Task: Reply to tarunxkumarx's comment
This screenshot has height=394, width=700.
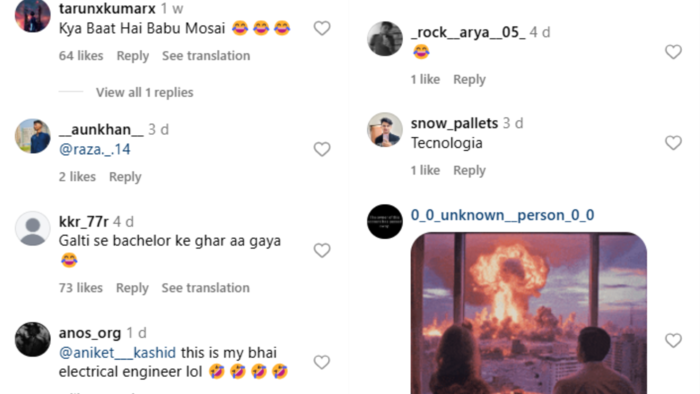Action: (133, 56)
